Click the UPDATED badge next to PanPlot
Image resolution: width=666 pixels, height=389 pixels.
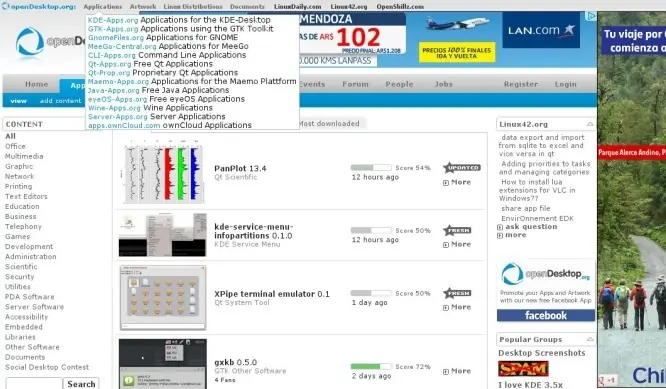(x=462, y=168)
